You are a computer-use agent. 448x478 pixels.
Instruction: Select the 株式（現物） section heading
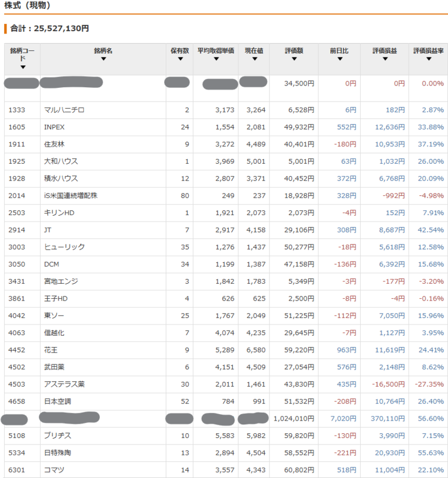tap(27, 5)
